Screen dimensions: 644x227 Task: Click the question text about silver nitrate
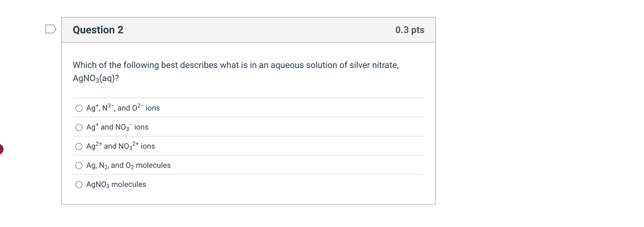(x=235, y=65)
